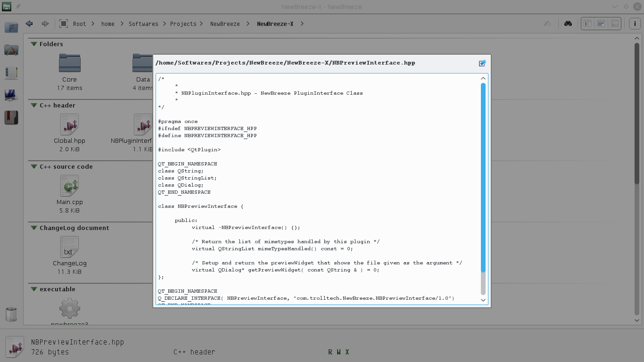Open the System computer sidebar icon
The image size is (644, 362).
[x=11, y=95]
